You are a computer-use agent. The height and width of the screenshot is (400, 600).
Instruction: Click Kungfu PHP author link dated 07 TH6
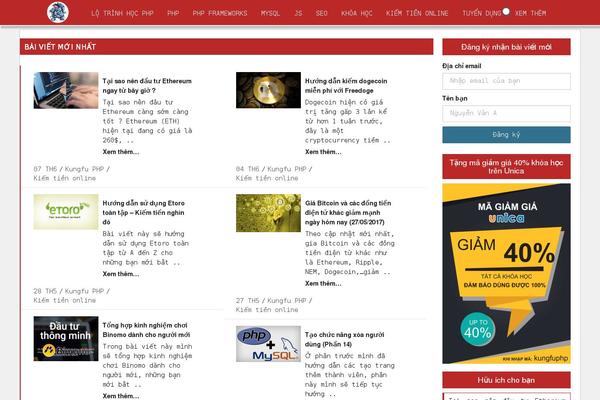pos(84,169)
